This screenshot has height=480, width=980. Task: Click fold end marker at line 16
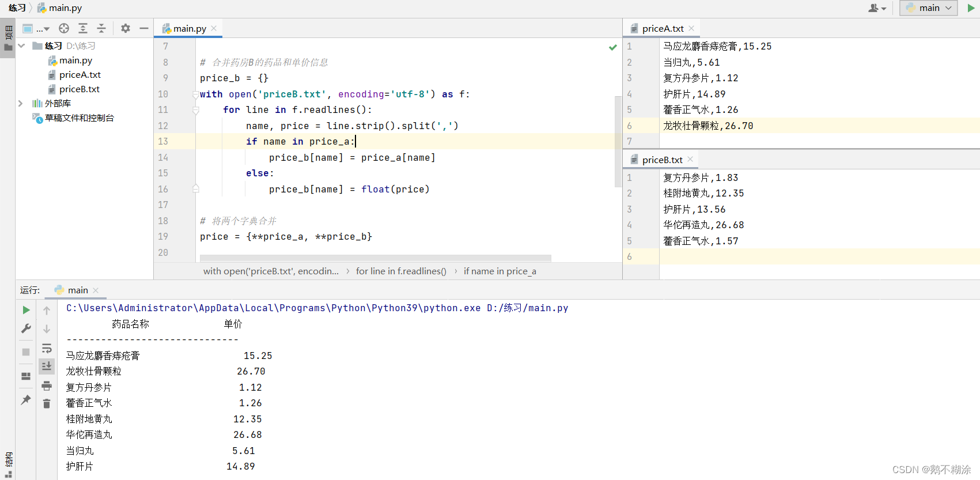coord(195,188)
